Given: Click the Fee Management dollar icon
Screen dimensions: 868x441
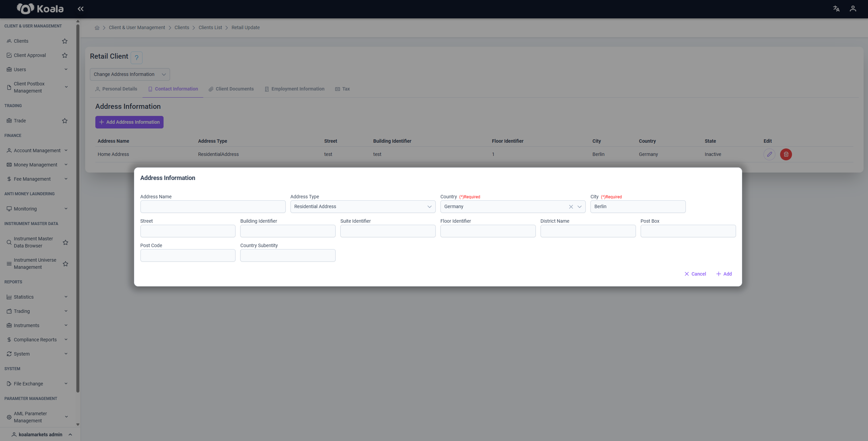Looking at the screenshot, I should click(x=9, y=179).
